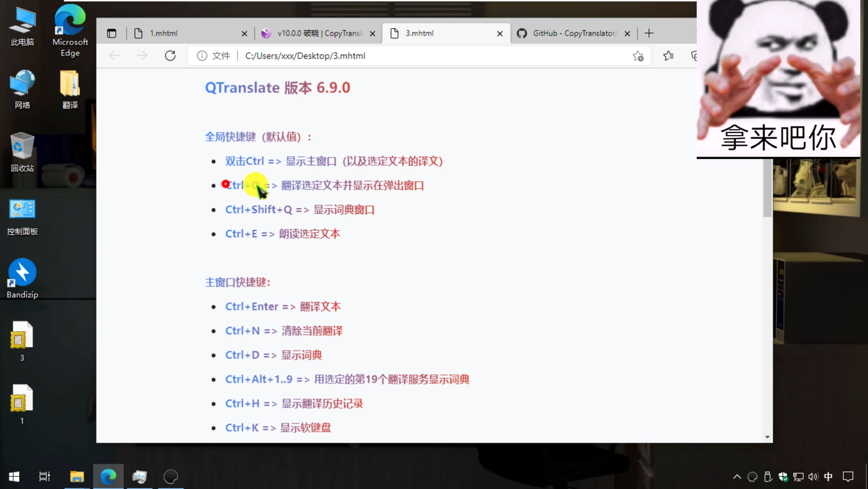The width and height of the screenshot is (868, 489).
Task: Close the GitHub CopyTranslator tab
Action: [x=627, y=34]
